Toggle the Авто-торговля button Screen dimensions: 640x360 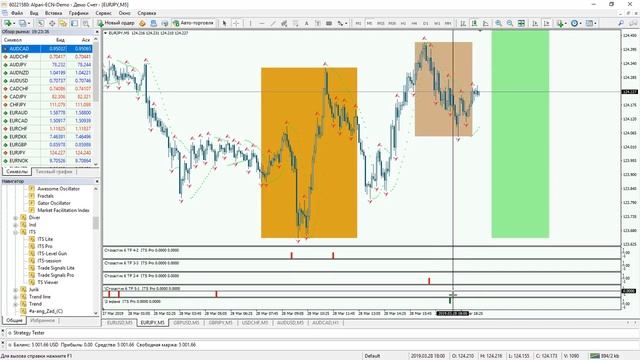(193, 23)
